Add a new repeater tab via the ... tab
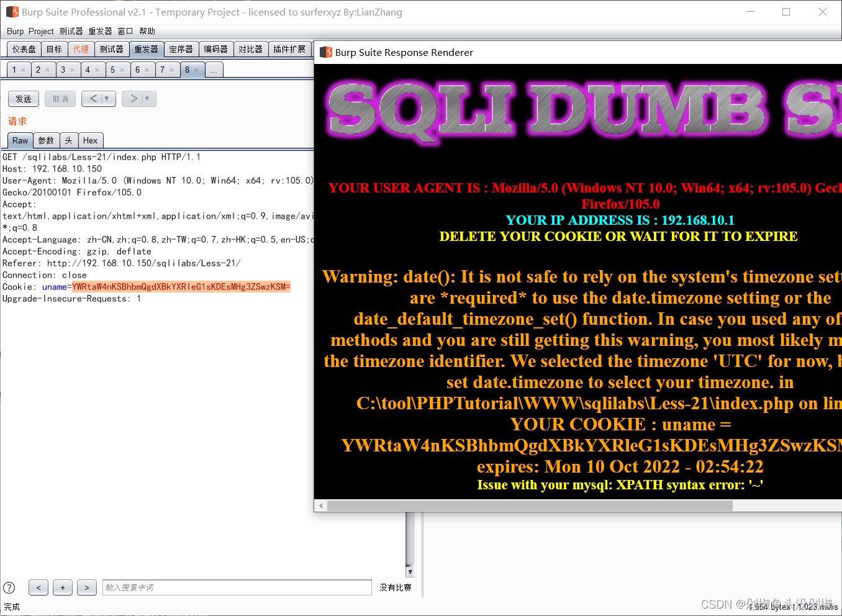This screenshot has height=616, width=842. tap(214, 70)
